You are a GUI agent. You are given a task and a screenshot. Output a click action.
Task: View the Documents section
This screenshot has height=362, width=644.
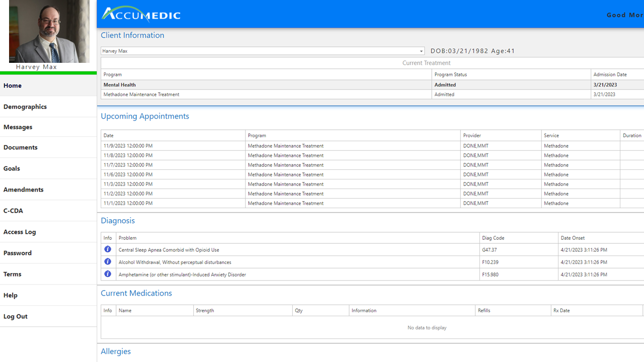(x=21, y=147)
